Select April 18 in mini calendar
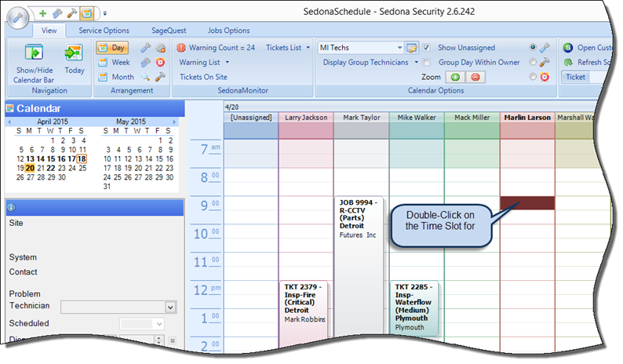623x364 pixels. tap(82, 159)
